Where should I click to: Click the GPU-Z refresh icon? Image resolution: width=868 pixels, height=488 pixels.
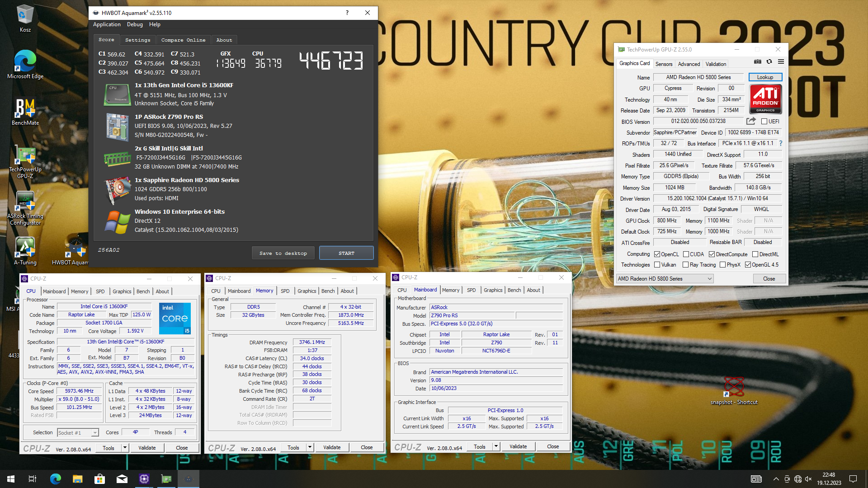pos(769,62)
